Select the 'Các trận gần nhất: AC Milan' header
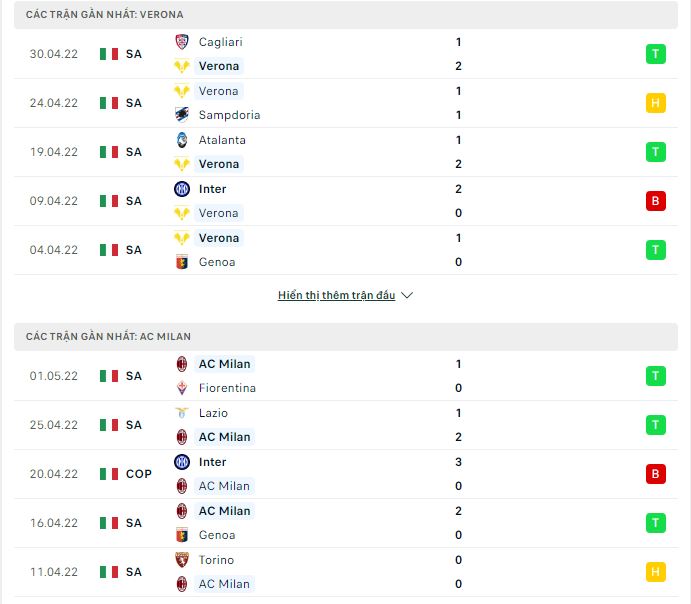Image resolution: width=691 pixels, height=604 pixels. click(108, 337)
